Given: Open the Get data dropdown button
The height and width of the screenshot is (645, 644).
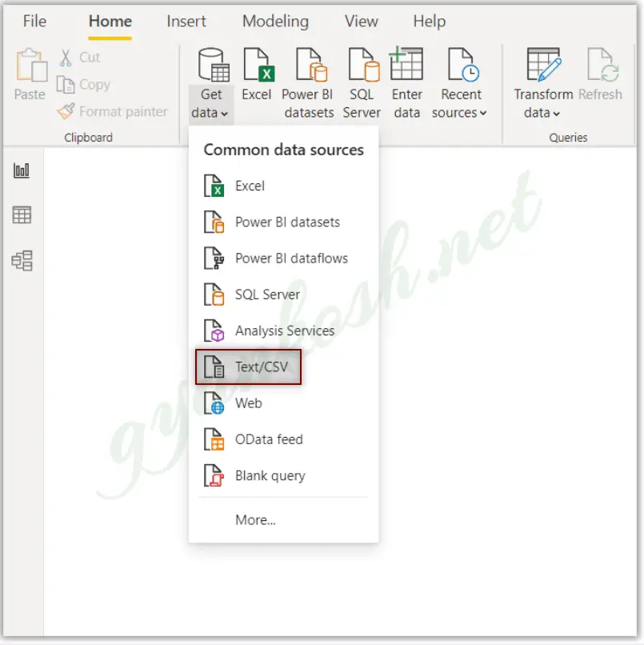Looking at the screenshot, I should coord(211,103).
